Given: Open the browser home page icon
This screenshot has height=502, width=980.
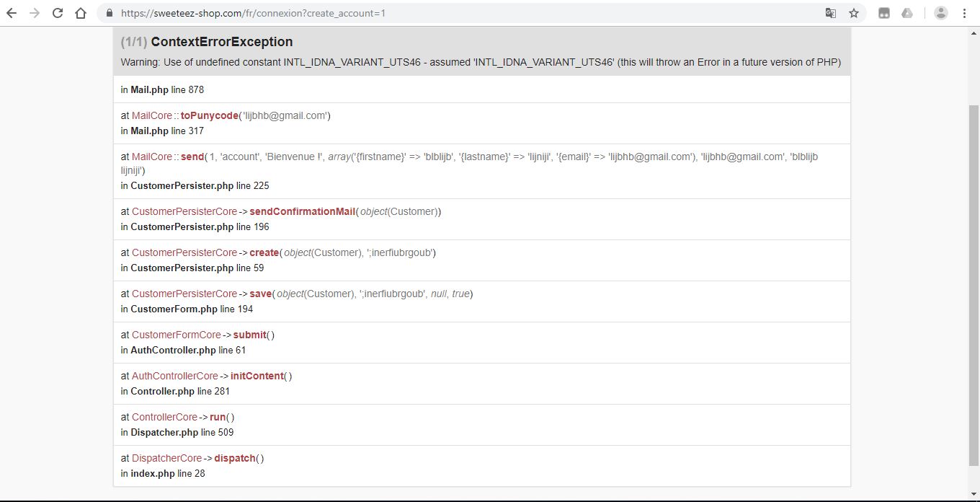Looking at the screenshot, I should [x=81, y=13].
